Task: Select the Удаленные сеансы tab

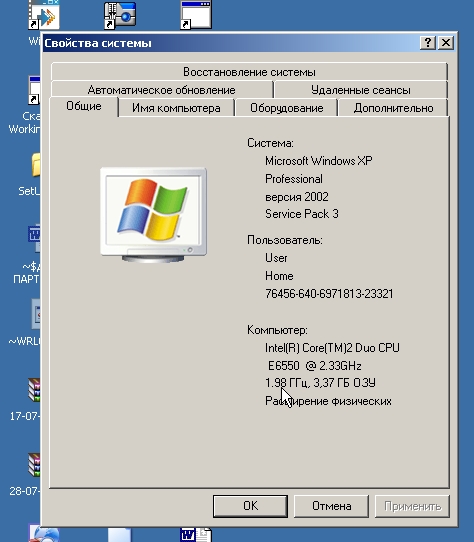Action: point(361,90)
